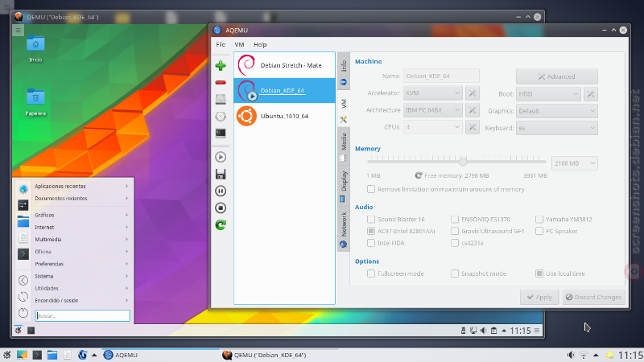Open the host taskbar terminal icon
The image size is (644, 362).
37,355
